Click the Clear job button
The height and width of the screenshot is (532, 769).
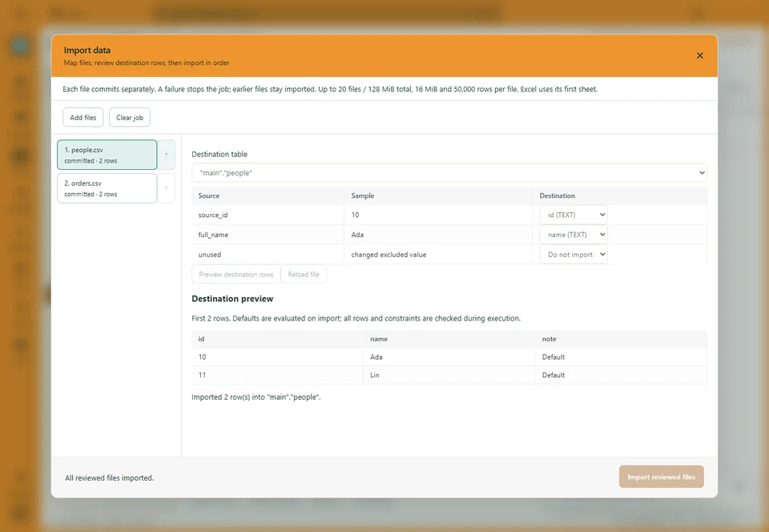[x=130, y=117]
